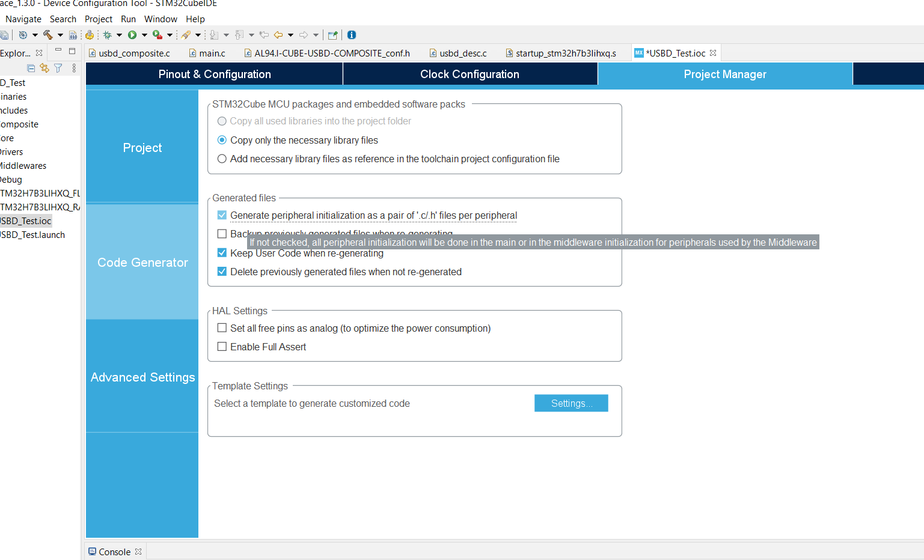The image size is (924, 560).
Task: Open the build configuration dropdown arrow
Action: point(35,35)
